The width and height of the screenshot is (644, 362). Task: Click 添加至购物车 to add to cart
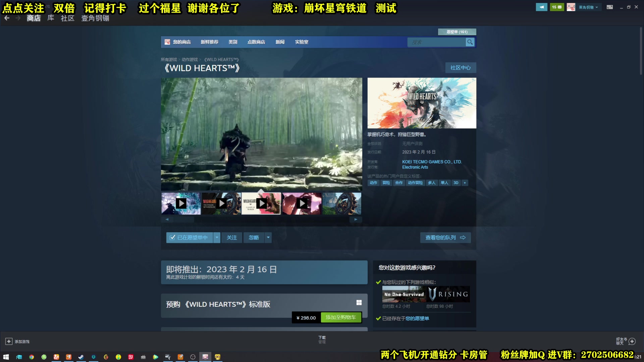[x=341, y=317]
